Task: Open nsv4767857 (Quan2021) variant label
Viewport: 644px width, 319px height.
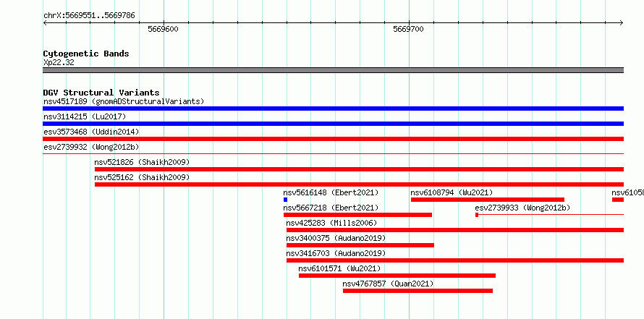Action: point(388,284)
